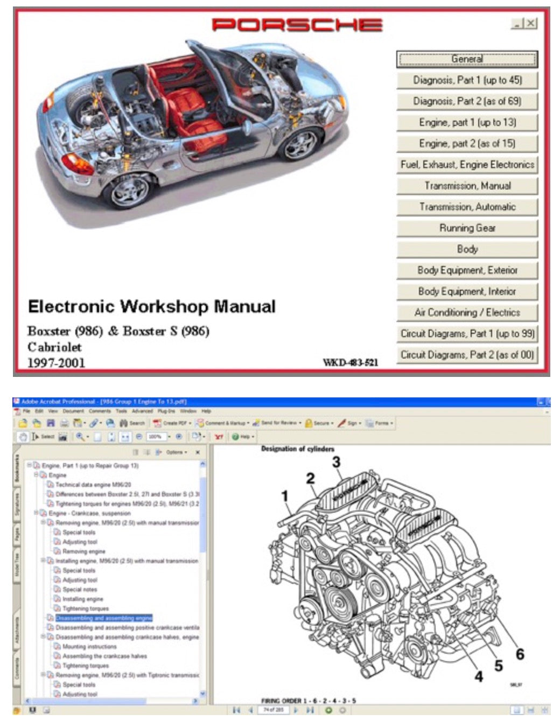Open the File menu in Acrobat
This screenshot has height=728, width=560.
[26, 411]
